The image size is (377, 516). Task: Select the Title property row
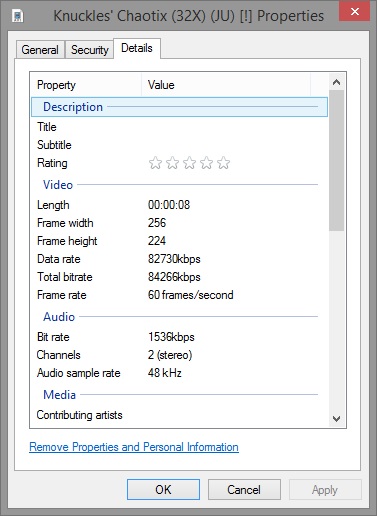(x=179, y=127)
